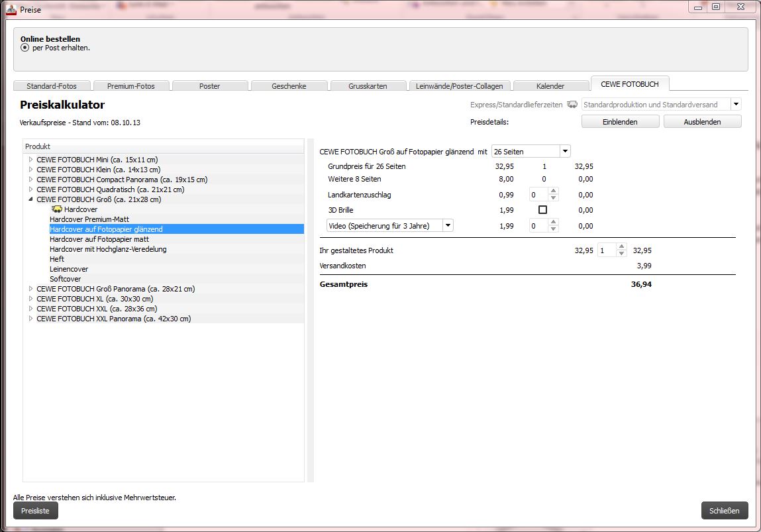This screenshot has height=532, width=761.
Task: Expand CEWE FOTOBUCH Mini tree node
Action: pyautogui.click(x=30, y=160)
